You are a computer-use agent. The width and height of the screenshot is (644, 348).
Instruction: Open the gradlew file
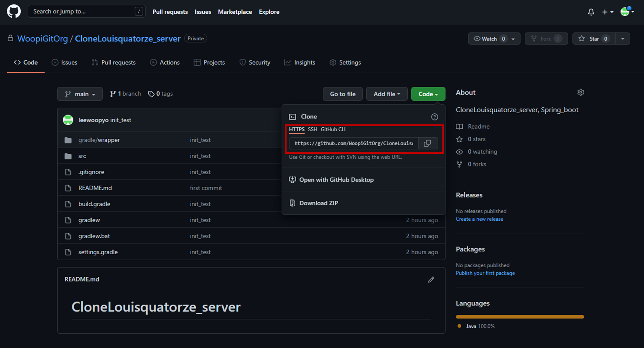89,220
